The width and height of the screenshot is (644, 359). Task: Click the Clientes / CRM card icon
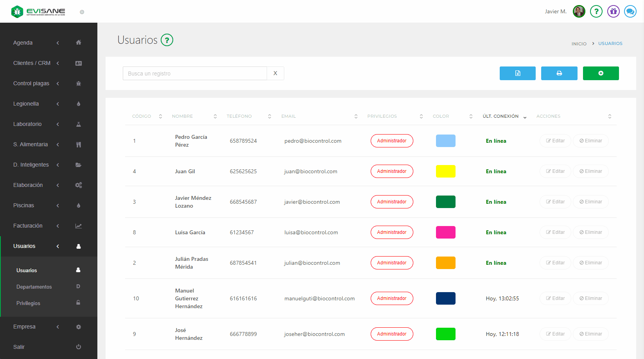click(79, 63)
